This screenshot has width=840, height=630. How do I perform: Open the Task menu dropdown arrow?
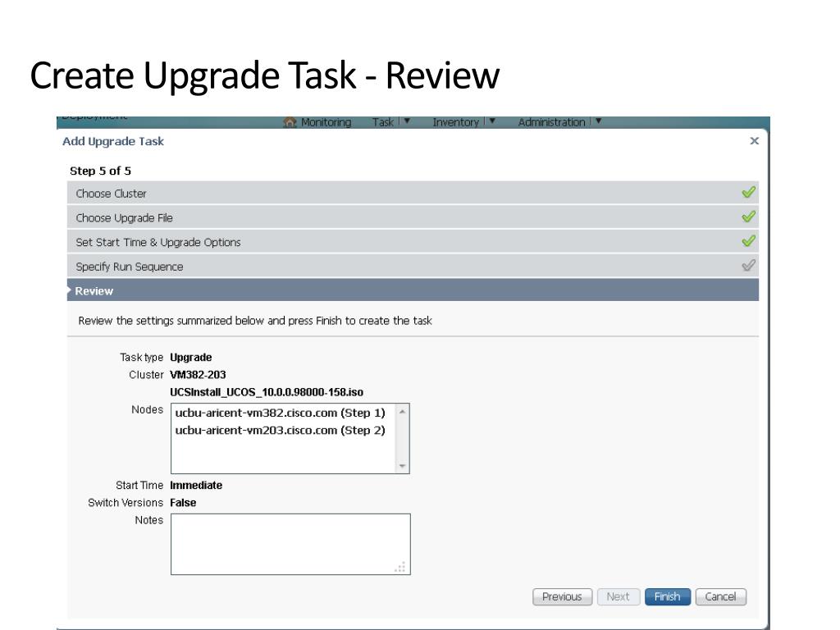pos(407,121)
